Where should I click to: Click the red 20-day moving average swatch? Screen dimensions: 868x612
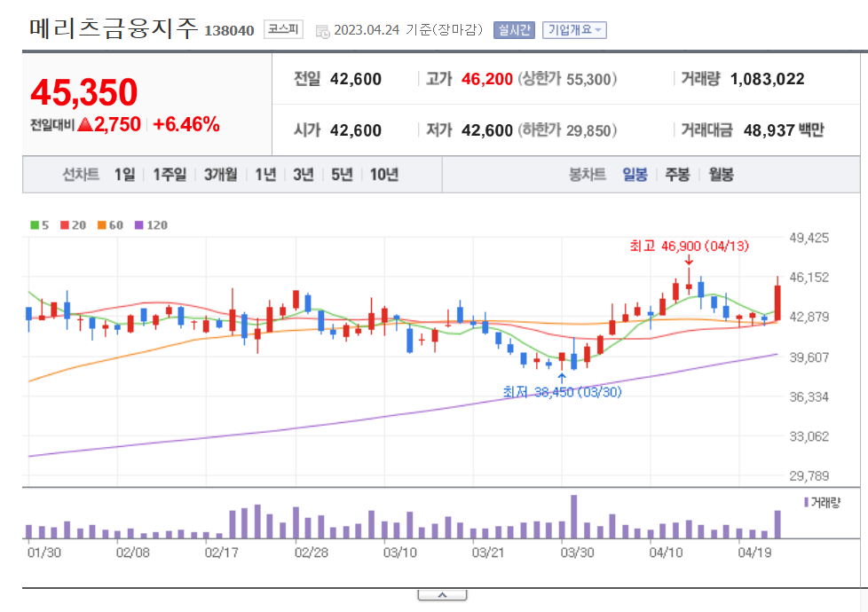coord(65,225)
